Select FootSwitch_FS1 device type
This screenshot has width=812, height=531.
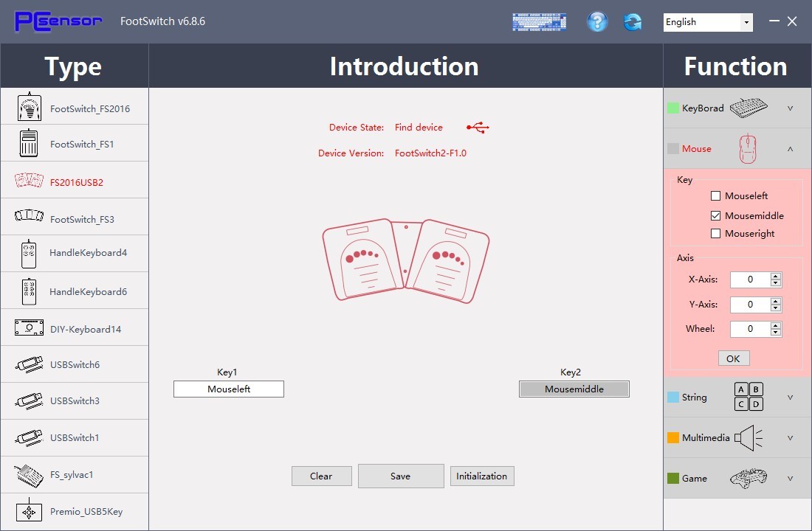(x=75, y=143)
